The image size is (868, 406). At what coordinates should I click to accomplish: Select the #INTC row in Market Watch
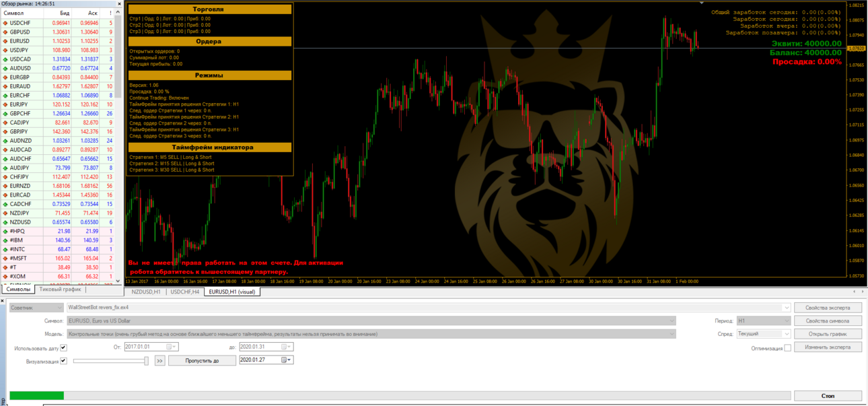[x=58, y=249]
